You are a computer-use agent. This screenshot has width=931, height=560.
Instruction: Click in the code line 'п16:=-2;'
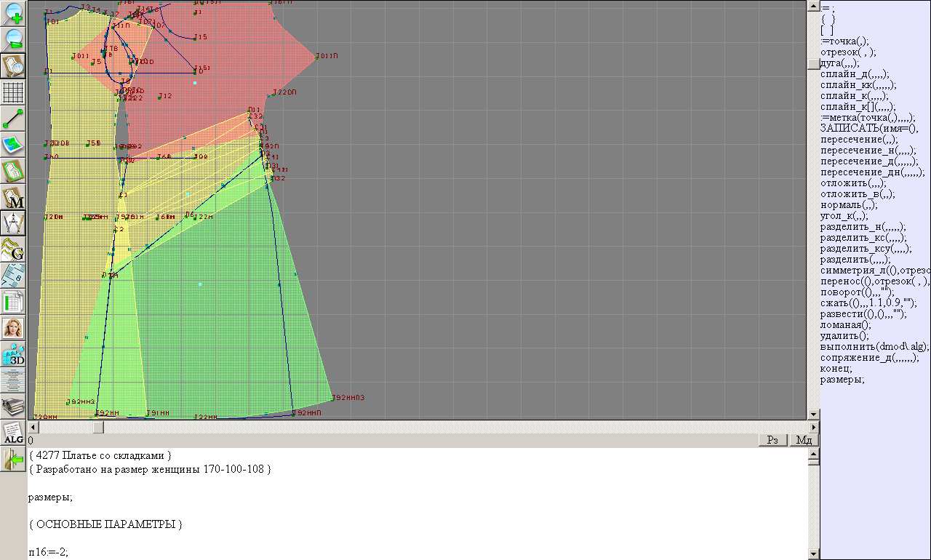coord(48,552)
